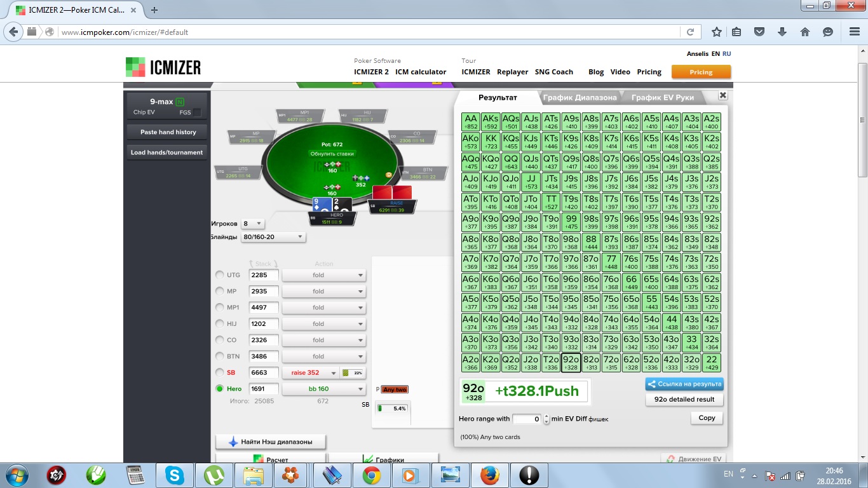Click the Nash range star icon
The width and height of the screenshot is (868, 488).
click(x=233, y=442)
